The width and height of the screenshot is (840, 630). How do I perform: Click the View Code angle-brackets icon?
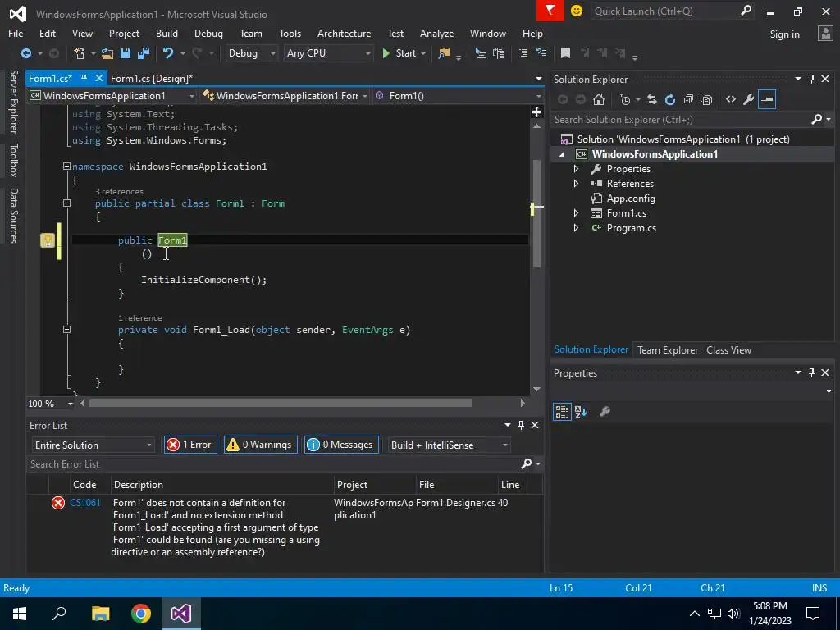click(x=731, y=99)
